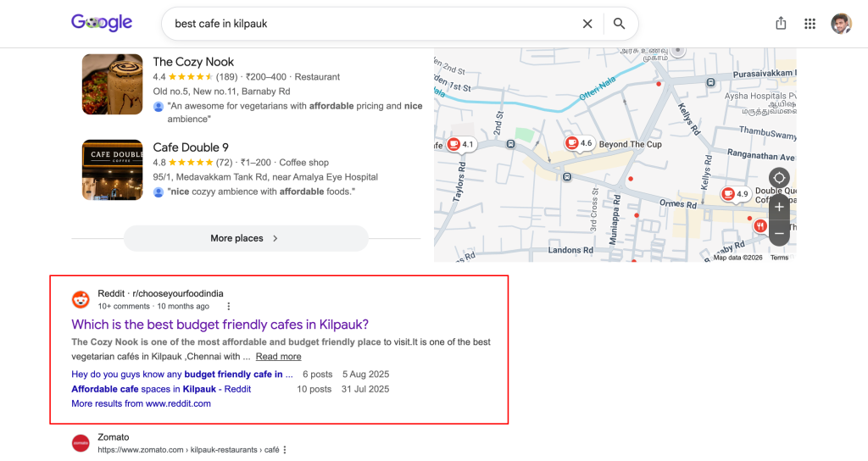Click '10 posts' thread count
This screenshot has width=868, height=461.
coord(314,389)
